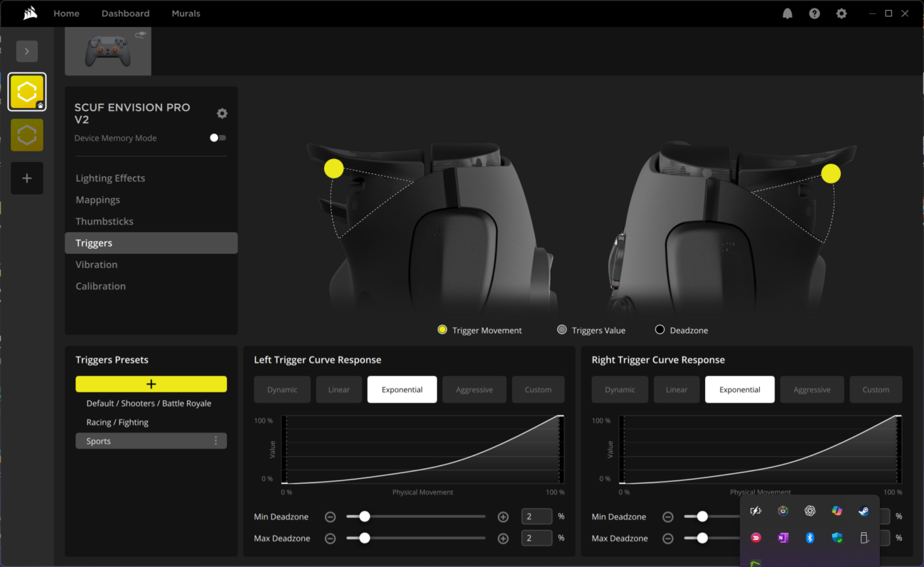924x567 pixels.
Task: Open battery power icon in system tray
Action: click(x=756, y=511)
